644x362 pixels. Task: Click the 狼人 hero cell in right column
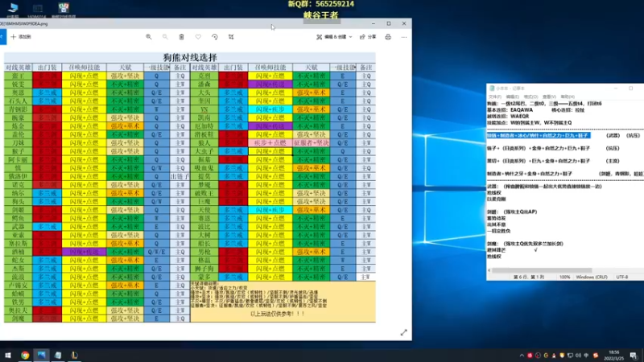tap(204, 143)
